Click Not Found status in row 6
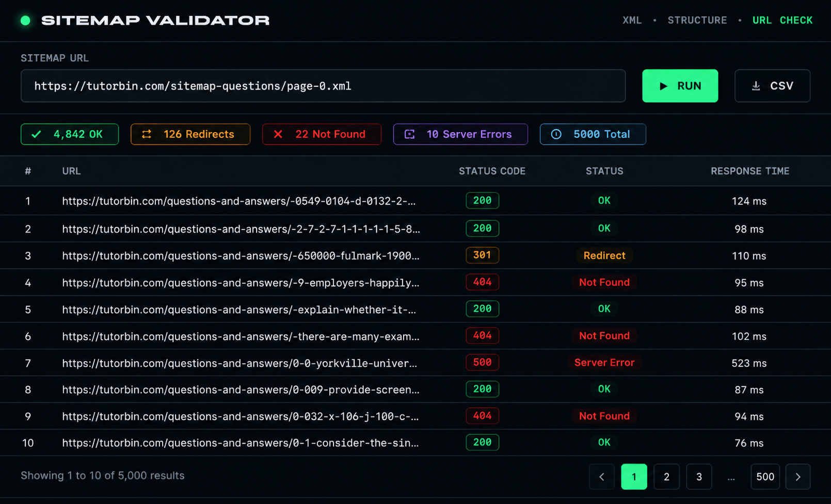Viewport: 831px width, 504px height. (x=604, y=336)
